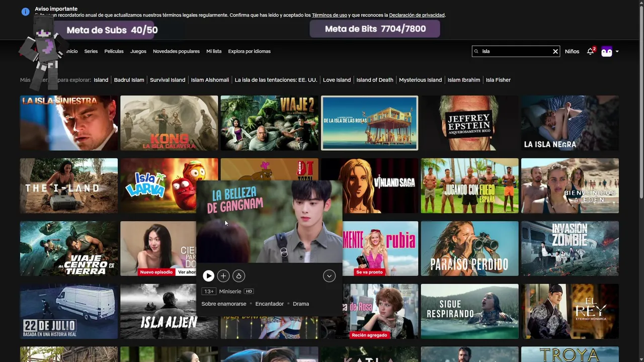Open Declaración de privacidad link
This screenshot has width=644, height=362.
(417, 15)
